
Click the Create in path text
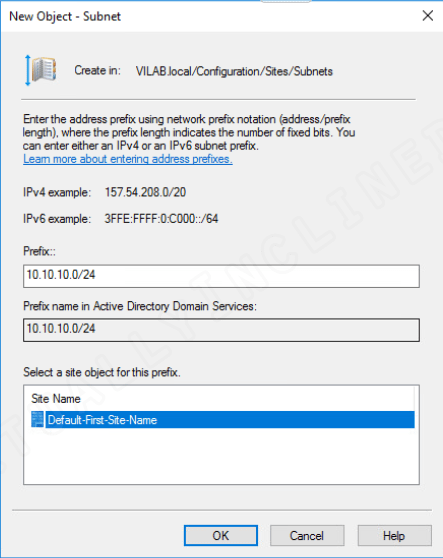tap(234, 71)
